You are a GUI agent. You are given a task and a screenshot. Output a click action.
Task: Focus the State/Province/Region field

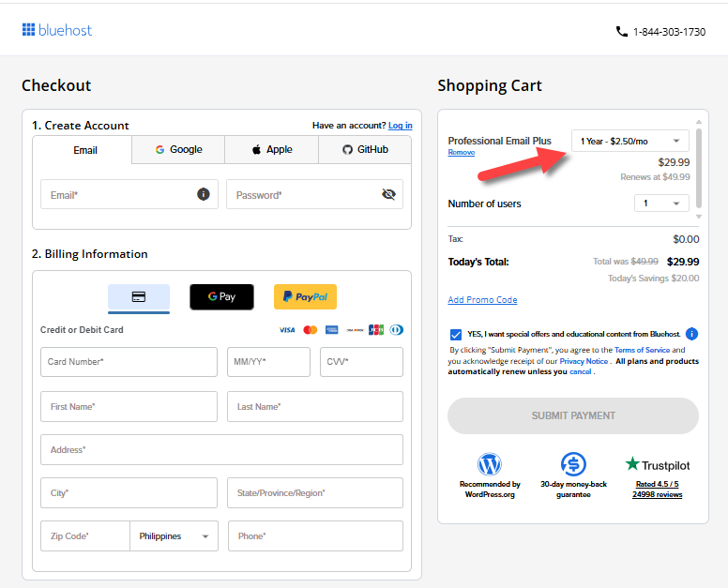click(315, 493)
